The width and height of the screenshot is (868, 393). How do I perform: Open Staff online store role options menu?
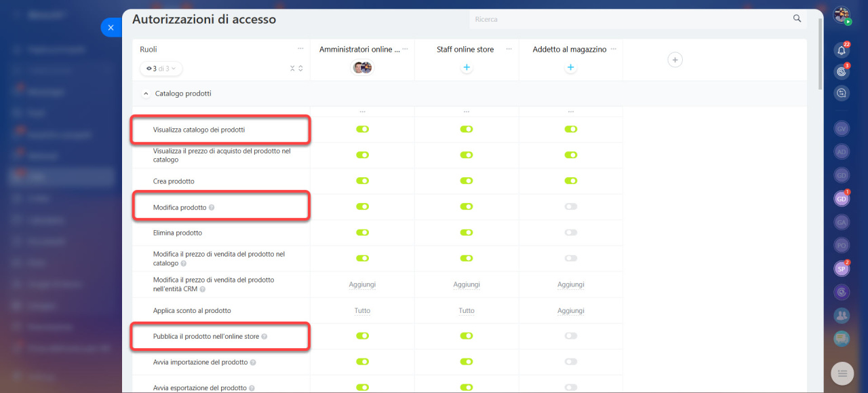tap(509, 49)
